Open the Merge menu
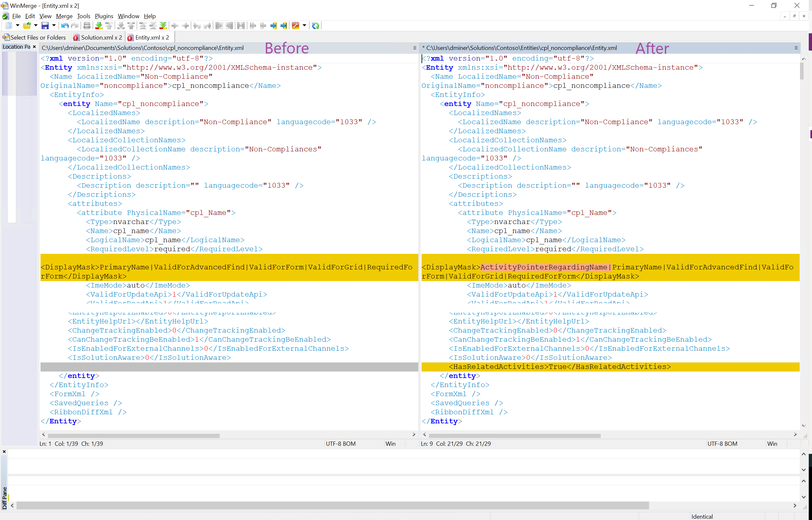812x520 pixels. click(x=64, y=16)
